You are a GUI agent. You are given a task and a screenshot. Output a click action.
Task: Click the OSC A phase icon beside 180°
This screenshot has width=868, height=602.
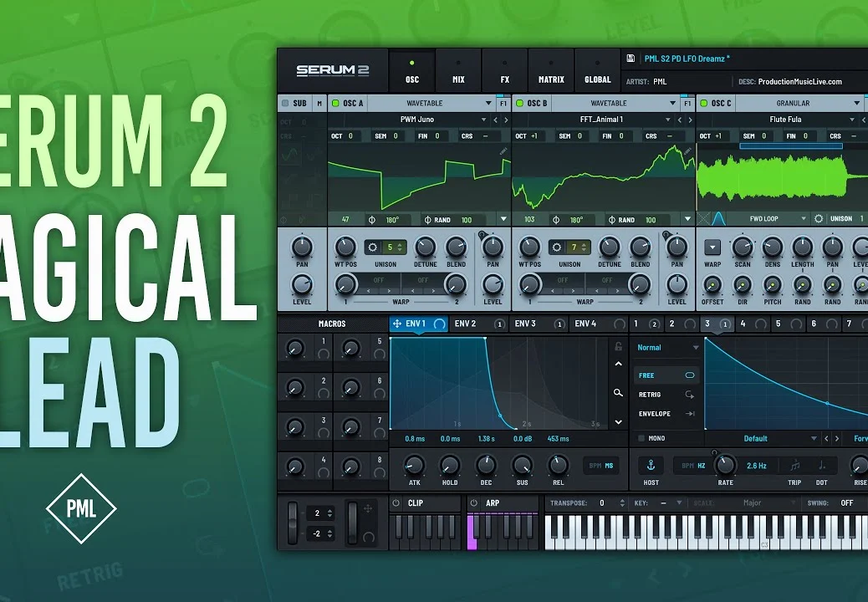click(372, 220)
